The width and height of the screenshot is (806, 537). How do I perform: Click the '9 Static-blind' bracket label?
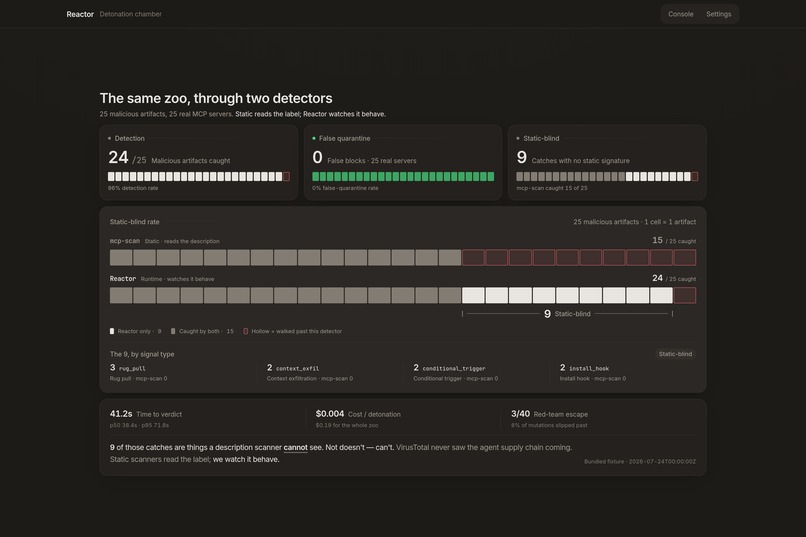click(x=567, y=313)
